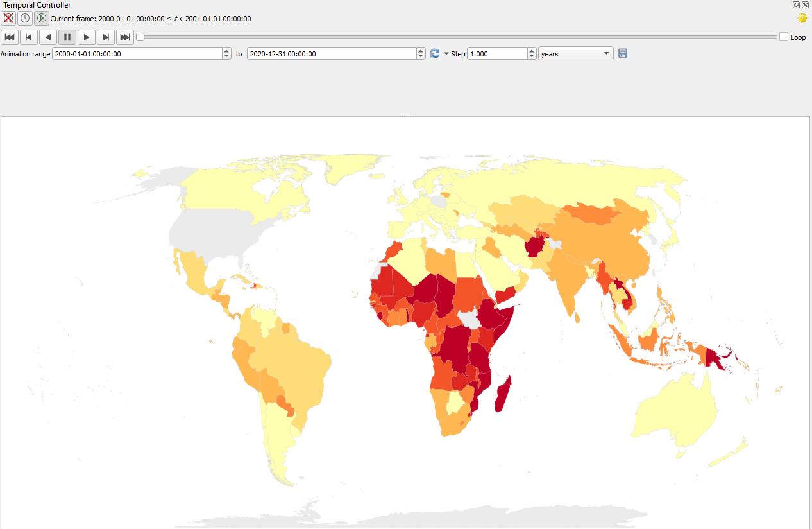
Task: Play the animation forward
Action: point(86,37)
